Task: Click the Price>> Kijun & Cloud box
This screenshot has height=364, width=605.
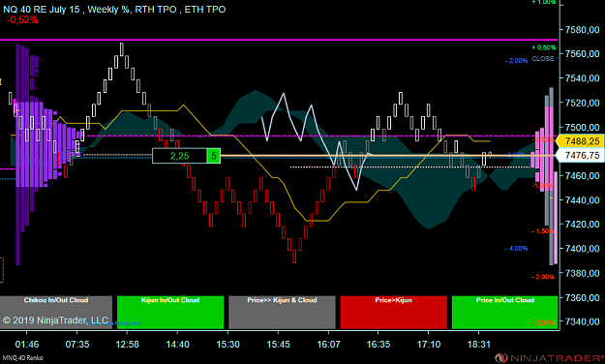Action: [x=282, y=313]
